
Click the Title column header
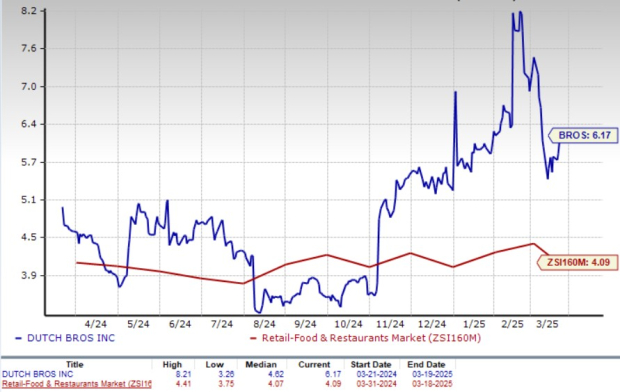[75, 365]
